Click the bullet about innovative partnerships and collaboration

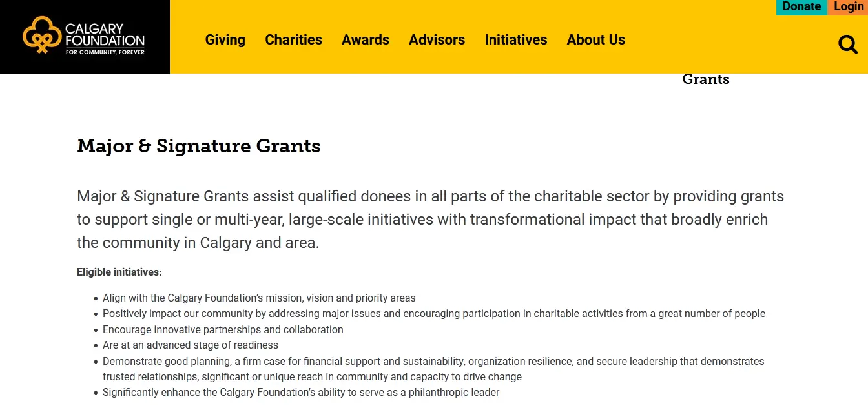pyautogui.click(x=223, y=330)
